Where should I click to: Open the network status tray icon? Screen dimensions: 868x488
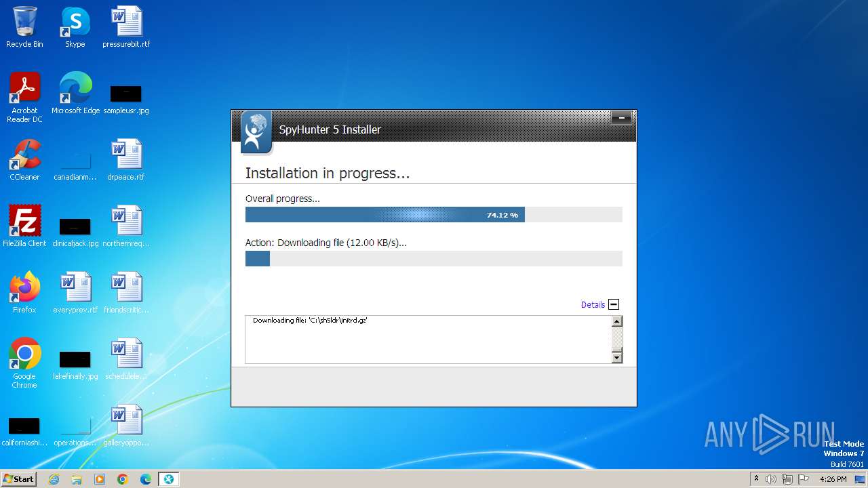click(x=787, y=479)
